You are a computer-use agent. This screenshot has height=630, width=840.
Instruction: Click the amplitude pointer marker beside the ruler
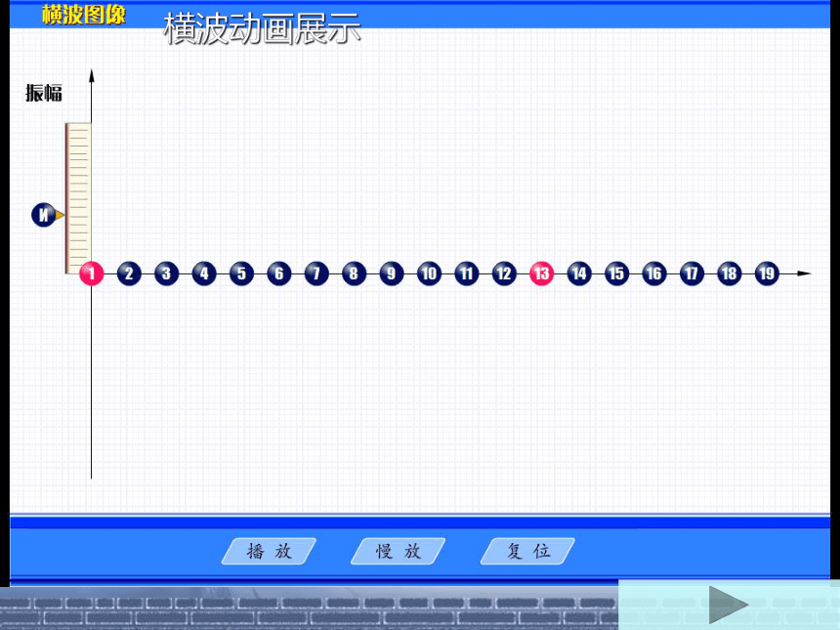click(48, 215)
